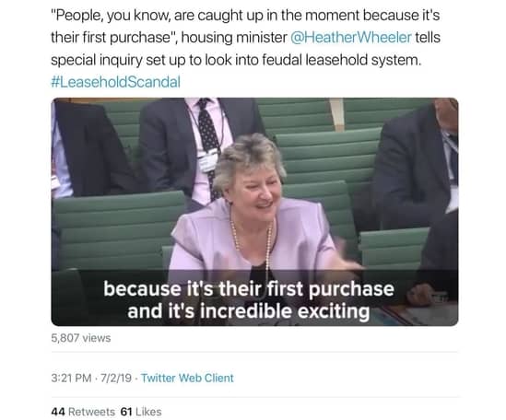The height and width of the screenshot is (420, 506).
Task: View the 44 Retweets list
Action: pos(83,412)
